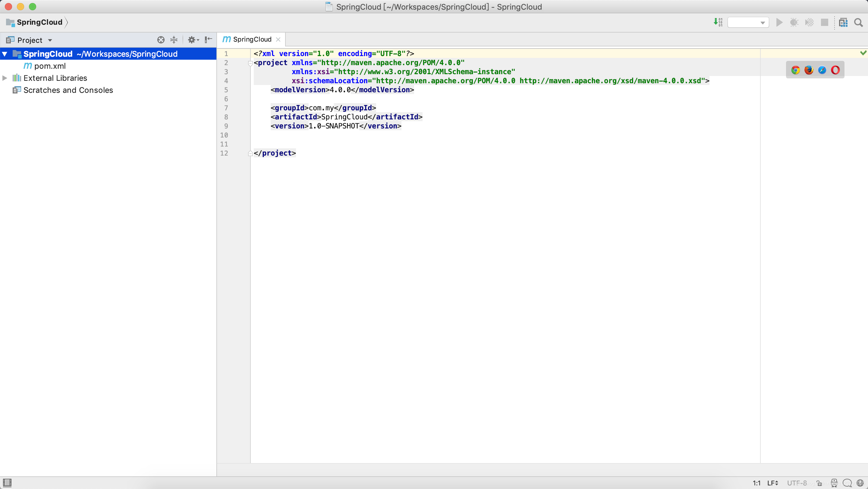Fold the closing project tag at line 12
The height and width of the screenshot is (489, 868).
click(250, 153)
